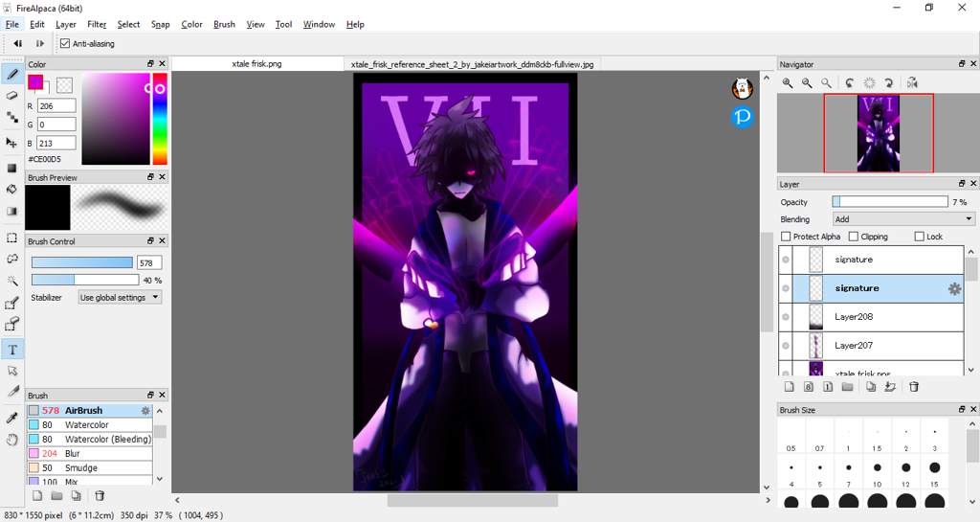This screenshot has width=980, height=522.
Task: Create a new layer
Action: coord(790,387)
